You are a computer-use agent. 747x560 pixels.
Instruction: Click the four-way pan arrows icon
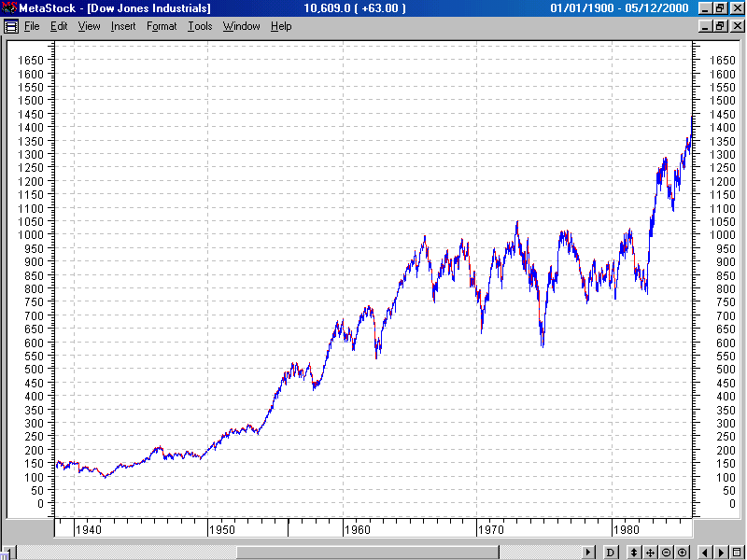[650, 553]
